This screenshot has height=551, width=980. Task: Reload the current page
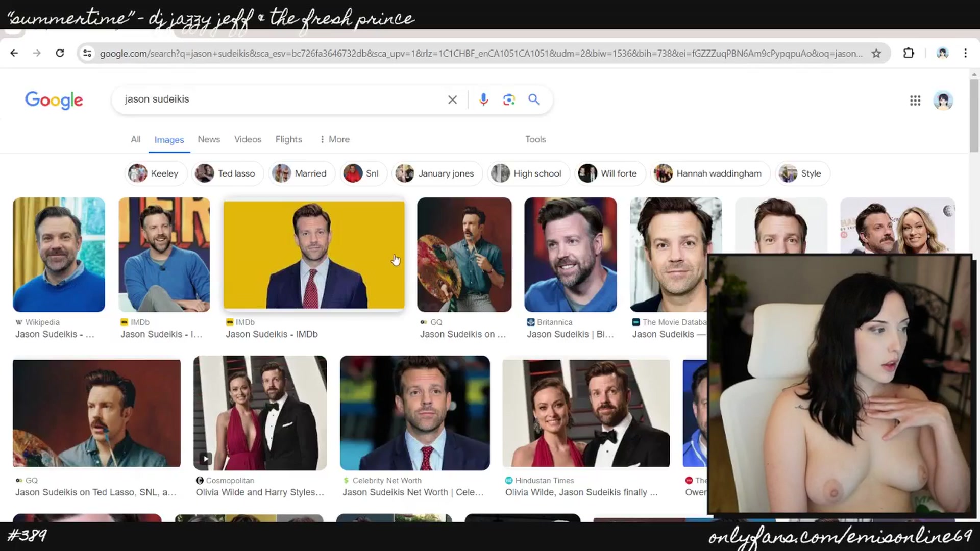coord(60,53)
